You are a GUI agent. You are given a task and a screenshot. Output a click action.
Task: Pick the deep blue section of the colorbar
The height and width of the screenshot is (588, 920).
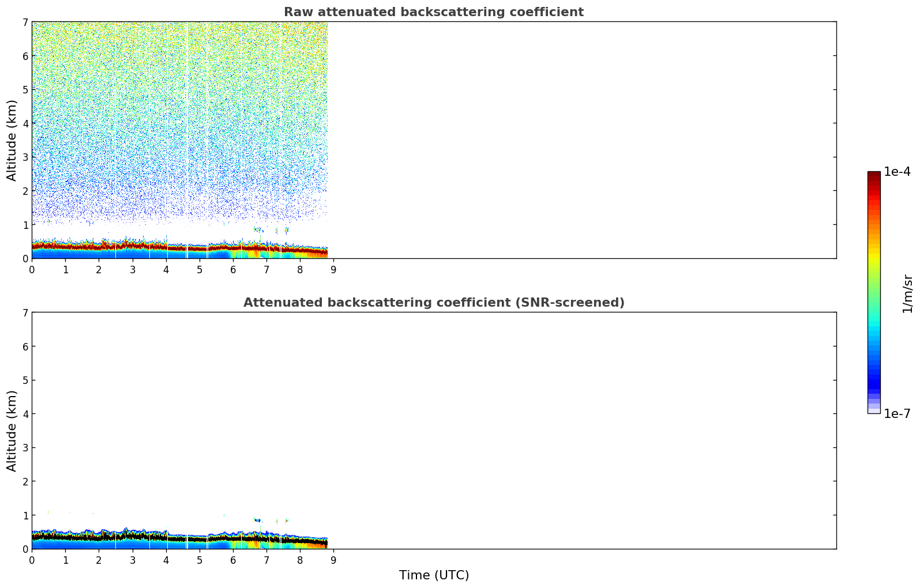(873, 380)
